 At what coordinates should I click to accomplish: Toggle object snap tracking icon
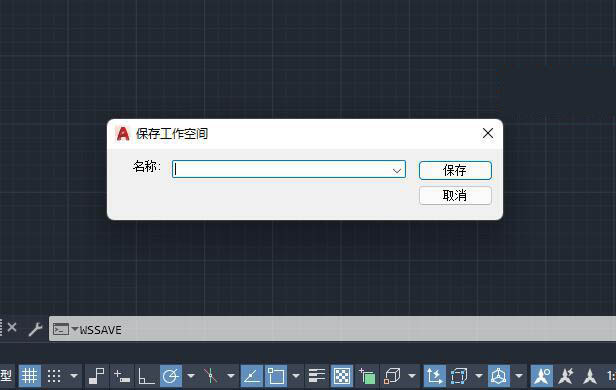click(251, 376)
